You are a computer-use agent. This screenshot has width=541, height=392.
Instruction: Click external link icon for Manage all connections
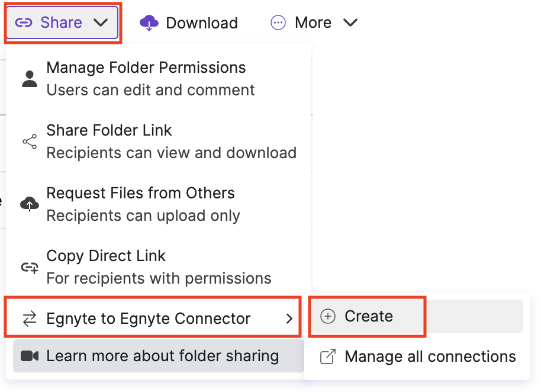click(x=327, y=357)
